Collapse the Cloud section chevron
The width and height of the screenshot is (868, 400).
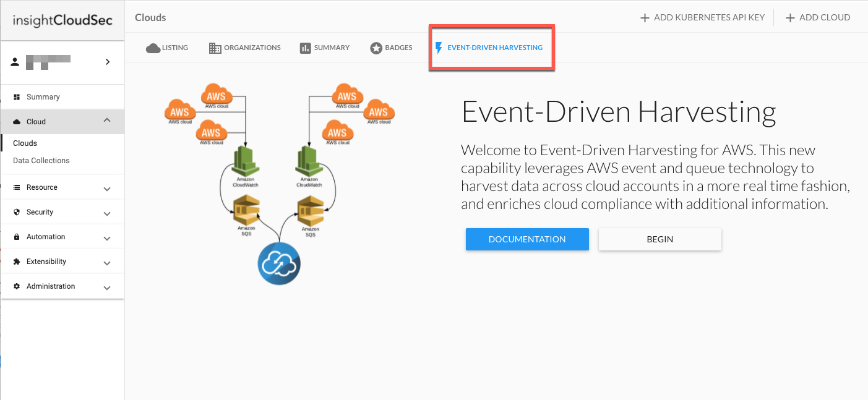click(x=107, y=121)
